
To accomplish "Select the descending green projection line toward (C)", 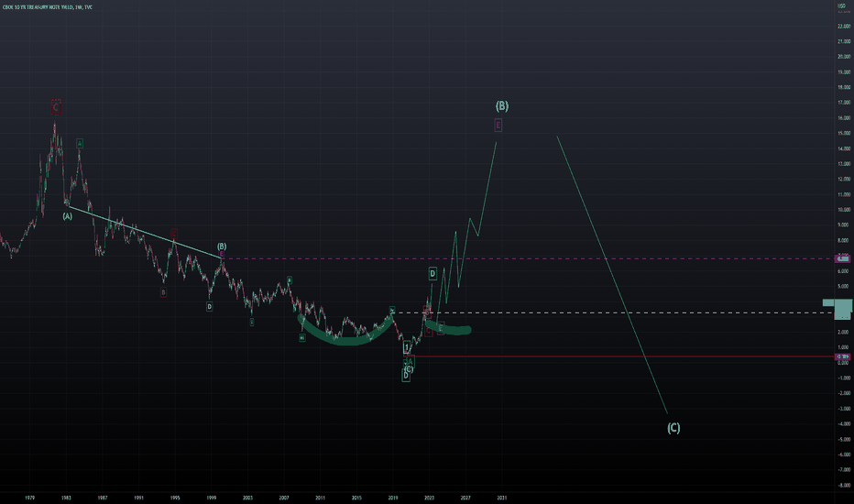I will click(612, 275).
